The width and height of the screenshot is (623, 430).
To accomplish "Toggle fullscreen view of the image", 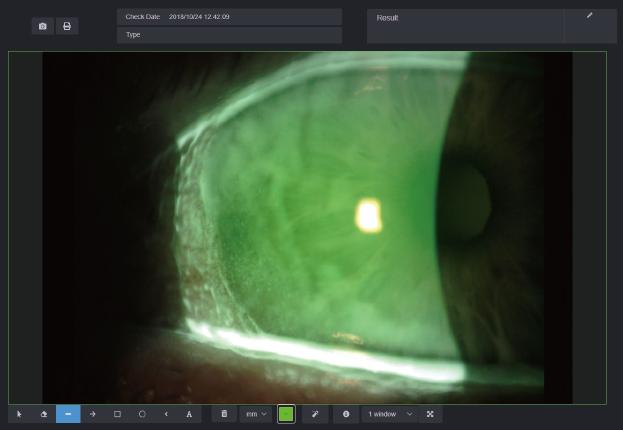I will pyautogui.click(x=430, y=414).
